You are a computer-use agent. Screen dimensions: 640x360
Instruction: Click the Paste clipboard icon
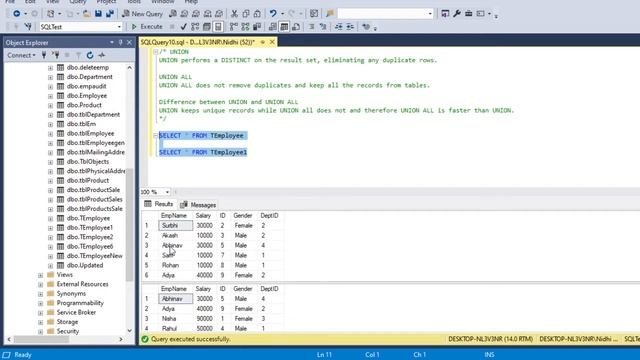257,14
